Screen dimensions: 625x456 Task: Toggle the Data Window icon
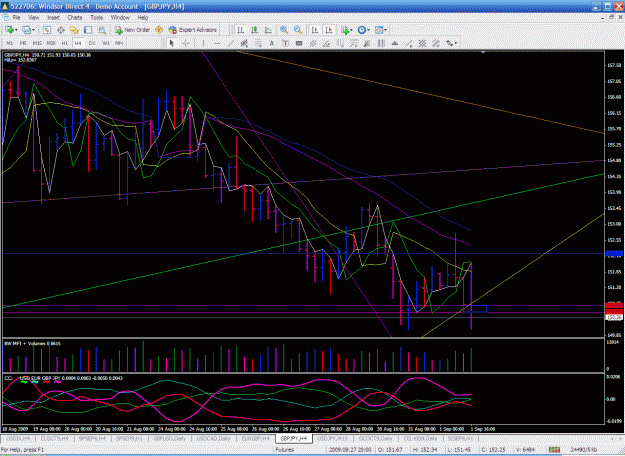coord(61,30)
